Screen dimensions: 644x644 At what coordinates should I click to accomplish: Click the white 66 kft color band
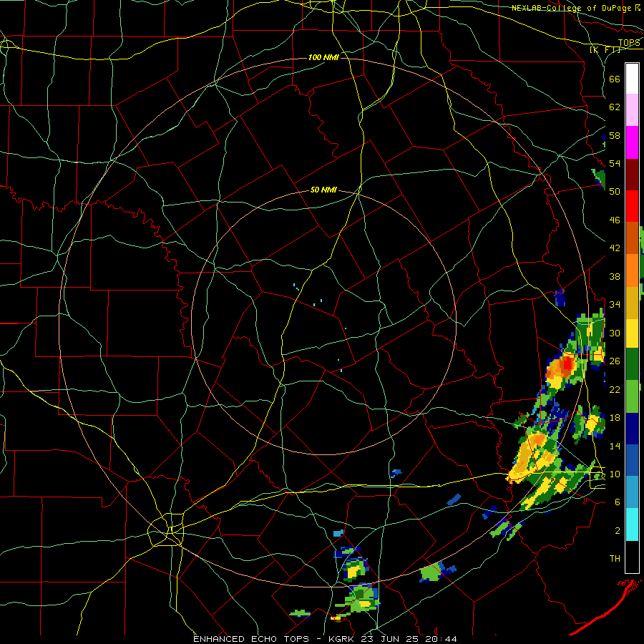click(632, 79)
